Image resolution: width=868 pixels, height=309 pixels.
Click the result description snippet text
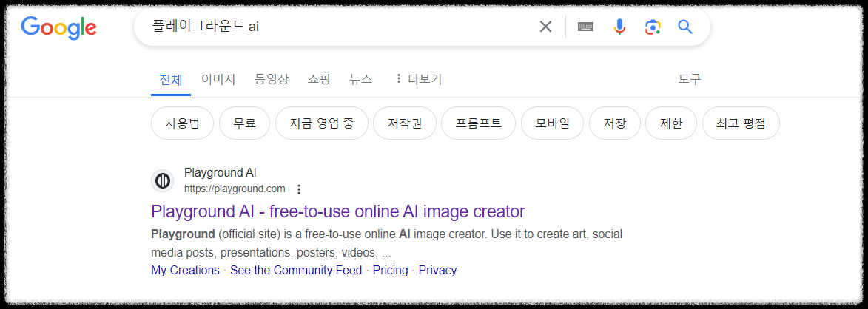(x=386, y=243)
